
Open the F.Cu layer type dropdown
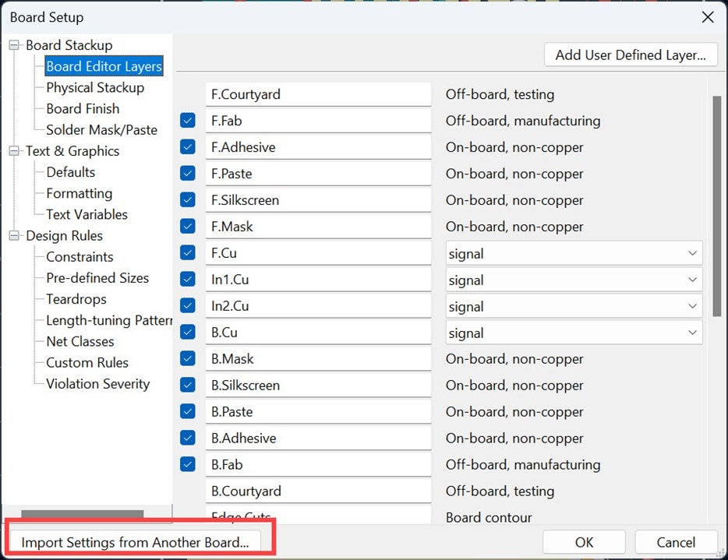[574, 253]
